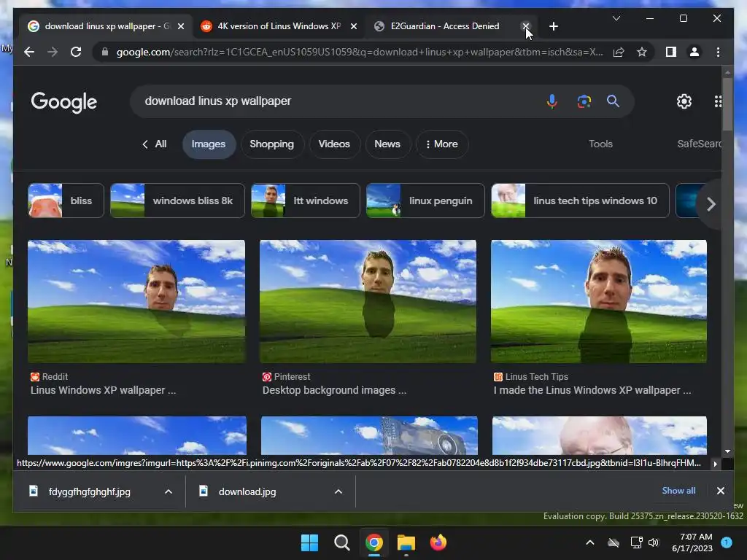Open the graphics card wallpaper thumbnail
This screenshot has height=560, width=747.
click(x=369, y=435)
